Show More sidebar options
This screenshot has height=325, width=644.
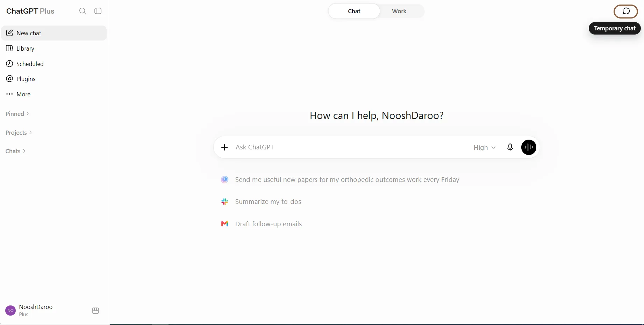[x=54, y=94]
